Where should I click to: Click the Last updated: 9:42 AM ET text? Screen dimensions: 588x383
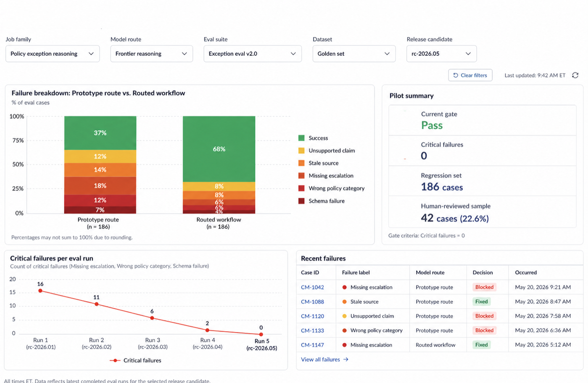pyautogui.click(x=535, y=75)
